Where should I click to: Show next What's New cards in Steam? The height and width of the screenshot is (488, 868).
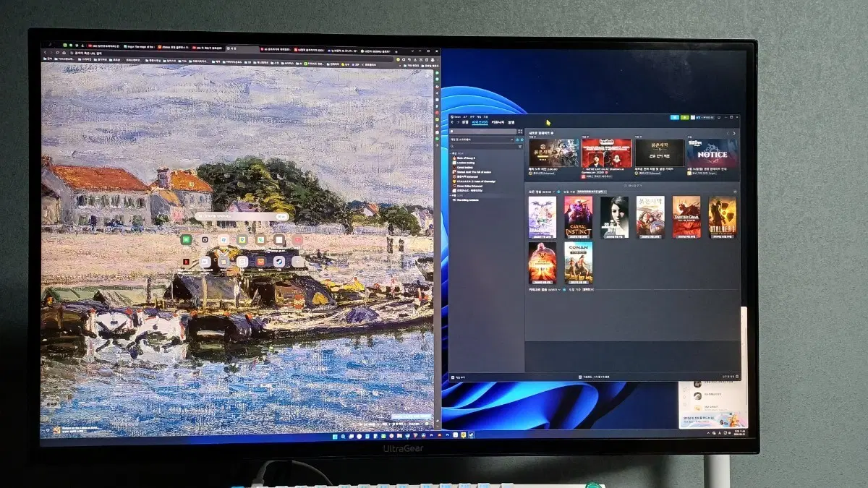(x=735, y=134)
